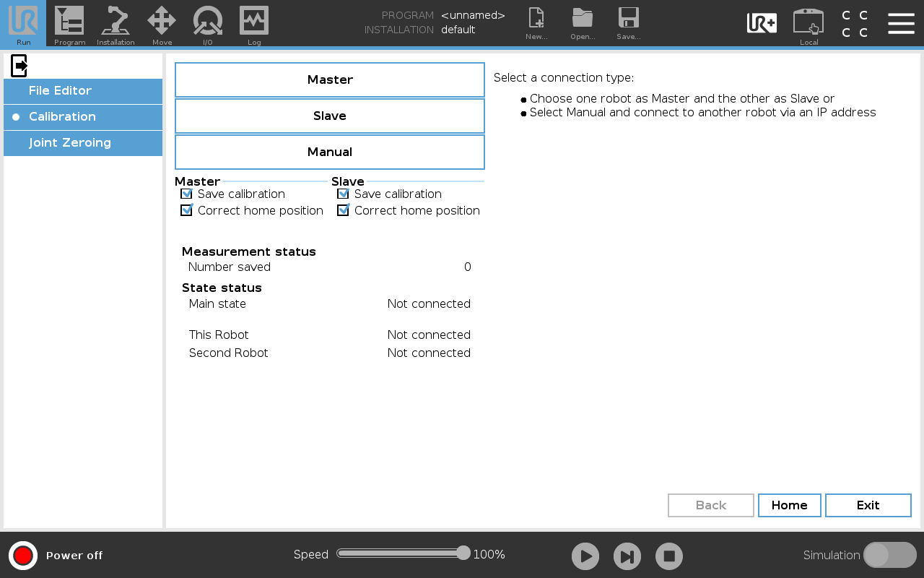Click the exit icon above File Editor
The height and width of the screenshot is (578, 924).
(19, 66)
